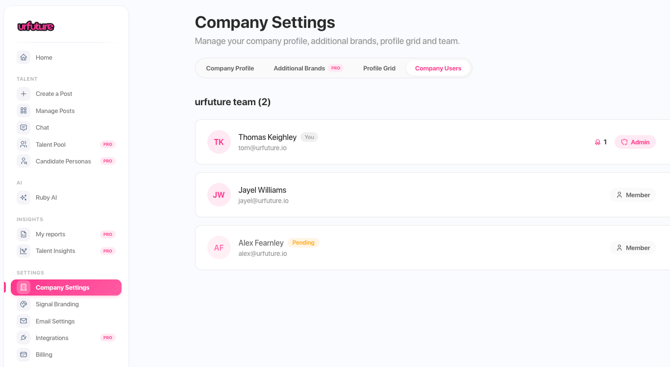670x367 pixels.
Task: Open Email Settings envelope icon
Action: [24, 321]
